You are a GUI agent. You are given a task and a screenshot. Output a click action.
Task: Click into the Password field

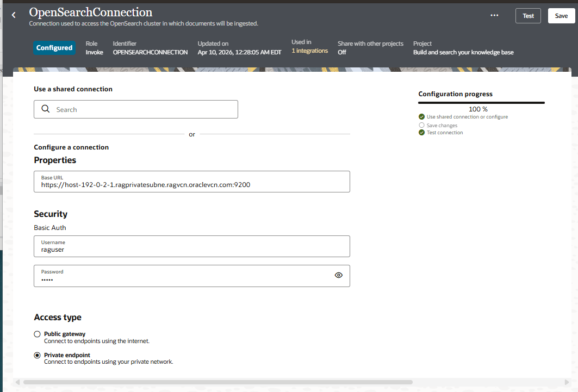tap(192, 276)
